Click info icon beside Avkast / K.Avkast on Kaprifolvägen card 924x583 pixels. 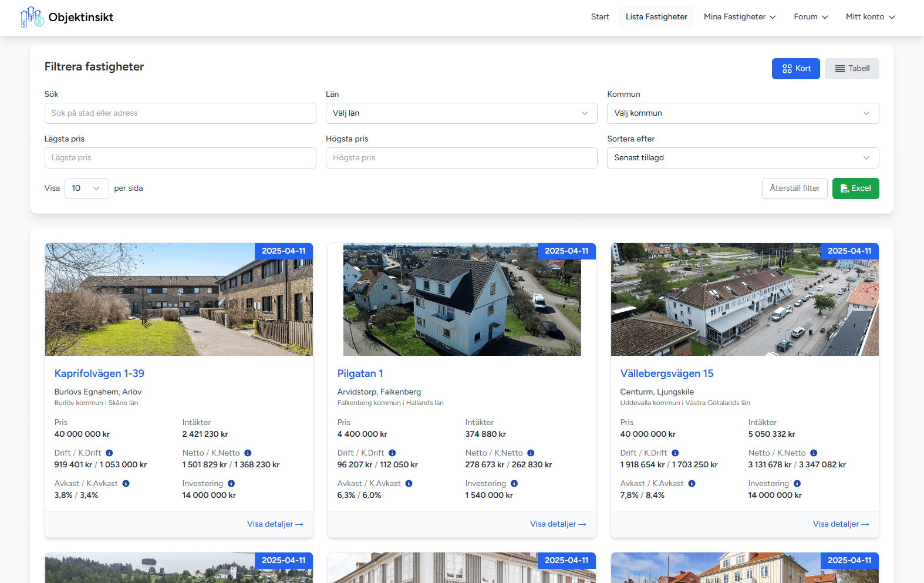click(x=126, y=483)
